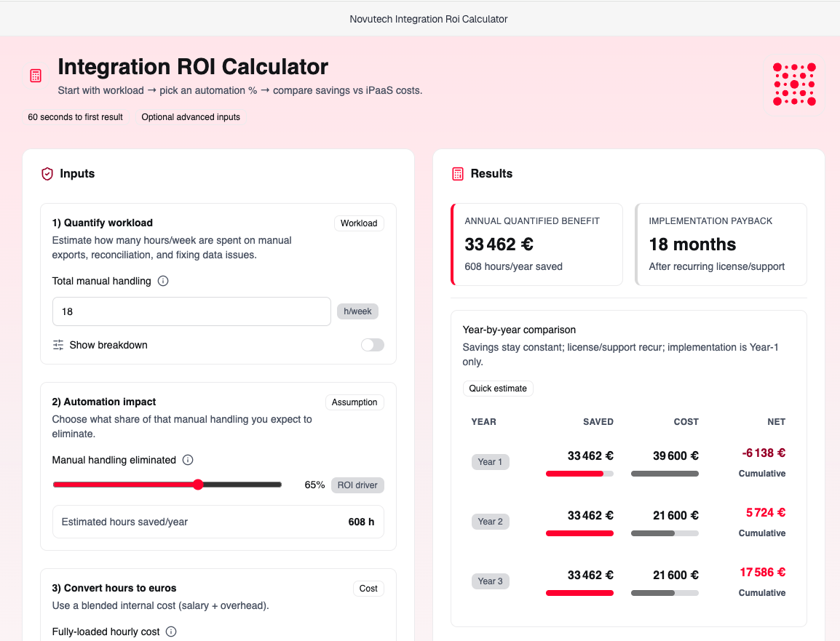Click the Year 3 saved progress bar

pos(579,593)
